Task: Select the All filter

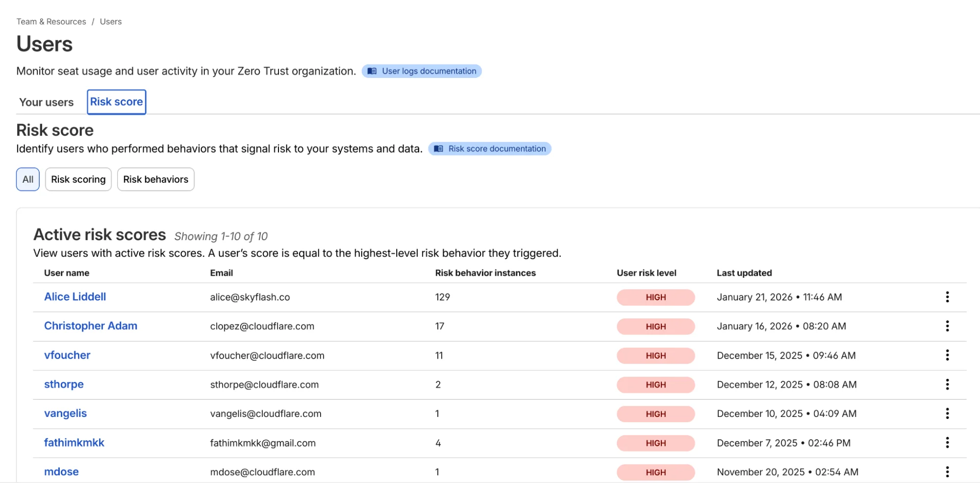Action: tap(27, 179)
